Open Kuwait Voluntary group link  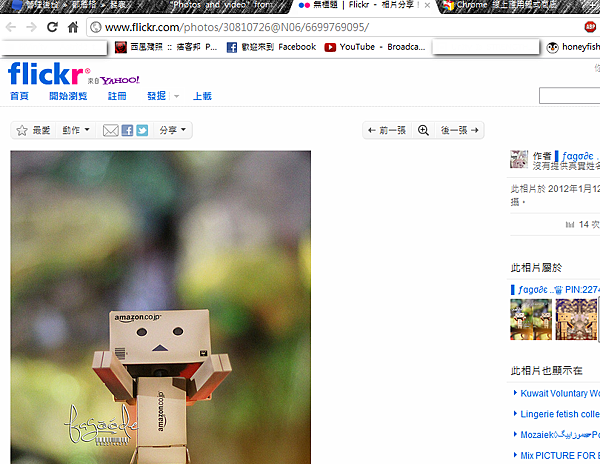coord(560,393)
